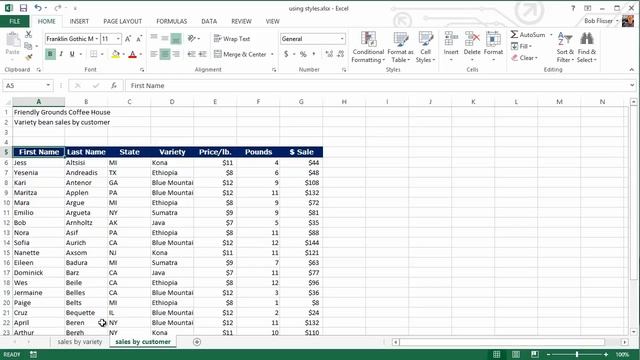Toggle Align Left
Image resolution: width=640 pixels, height=360 pixels.
tap(154, 54)
